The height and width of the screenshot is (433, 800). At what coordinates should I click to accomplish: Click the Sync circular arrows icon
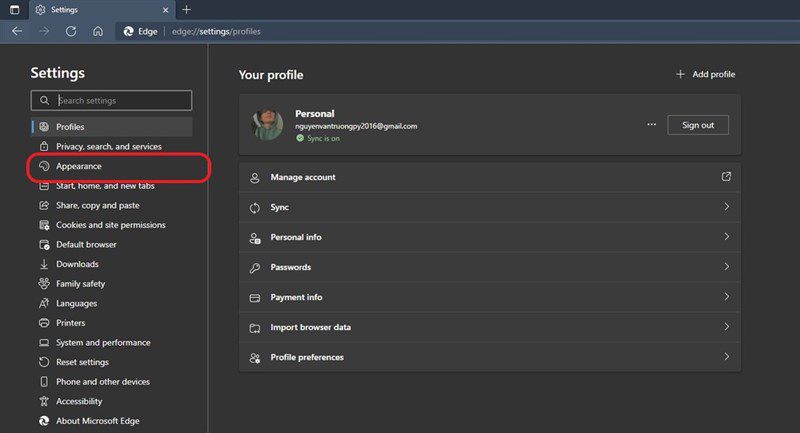click(x=255, y=208)
